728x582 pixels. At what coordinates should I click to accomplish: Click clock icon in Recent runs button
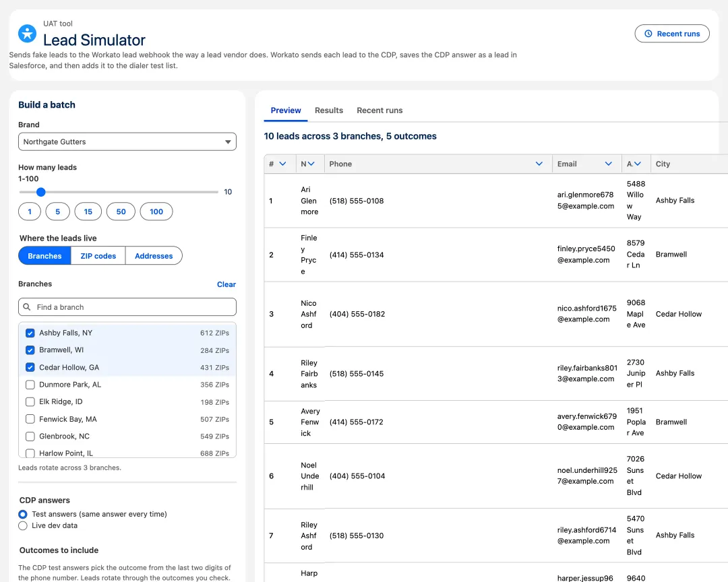pos(648,34)
